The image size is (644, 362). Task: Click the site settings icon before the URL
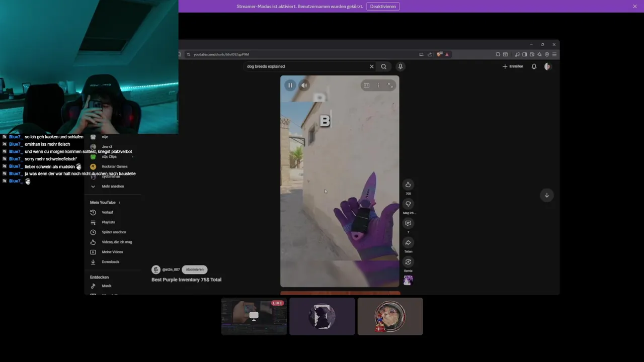tap(188, 54)
